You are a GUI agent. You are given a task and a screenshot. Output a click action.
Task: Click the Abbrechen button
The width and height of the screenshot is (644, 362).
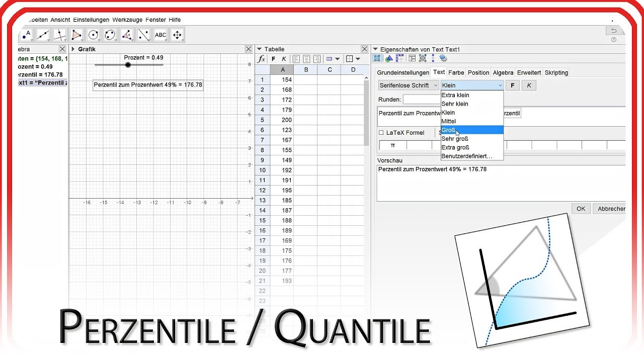(610, 209)
